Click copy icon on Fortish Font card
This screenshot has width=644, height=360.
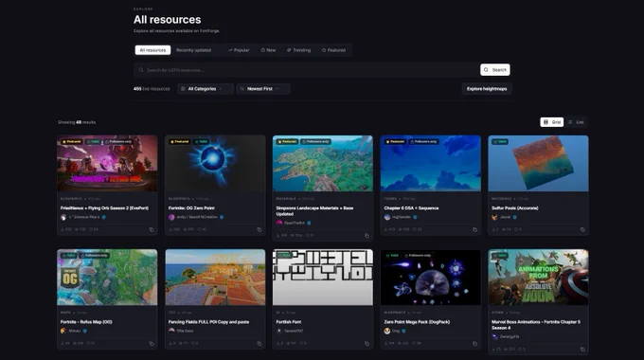(x=367, y=344)
